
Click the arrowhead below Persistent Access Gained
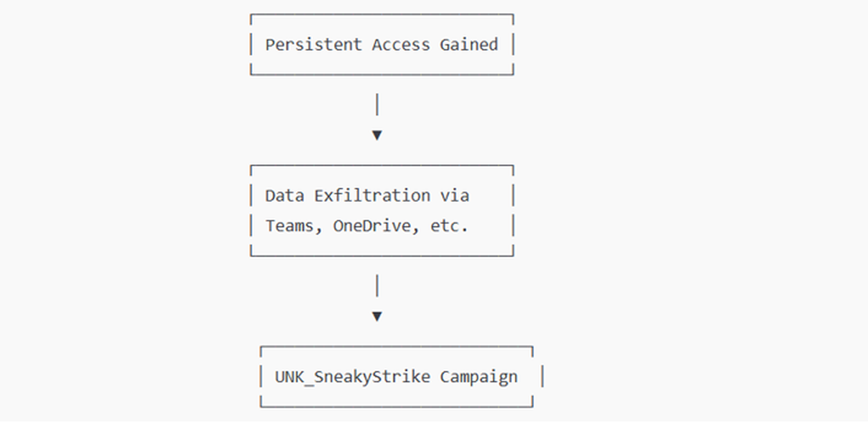point(377,136)
